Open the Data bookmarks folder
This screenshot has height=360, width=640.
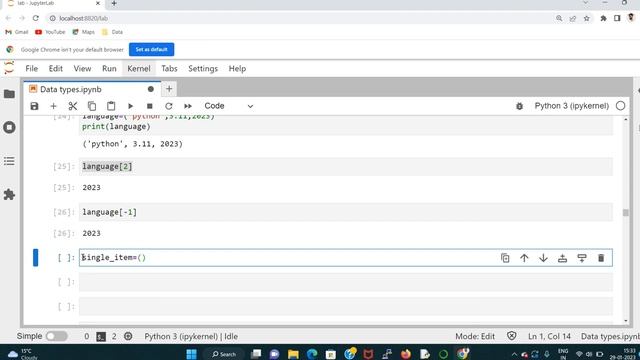tap(112, 32)
